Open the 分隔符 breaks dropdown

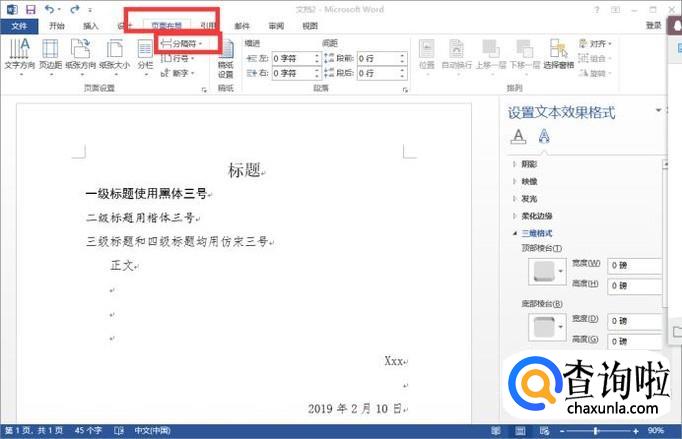coord(182,44)
